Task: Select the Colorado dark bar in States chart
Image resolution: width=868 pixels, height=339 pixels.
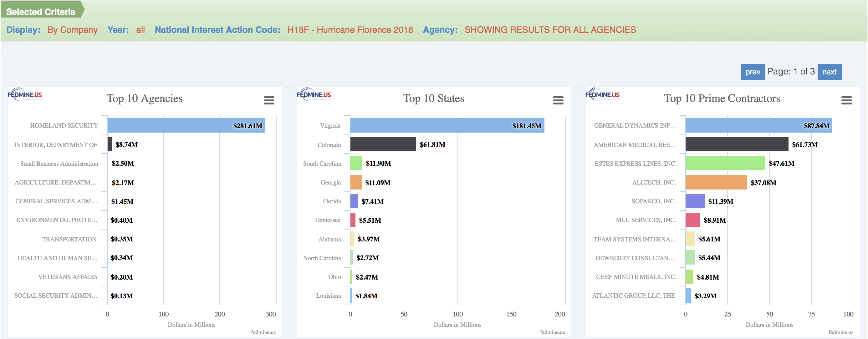Action: 383,144
